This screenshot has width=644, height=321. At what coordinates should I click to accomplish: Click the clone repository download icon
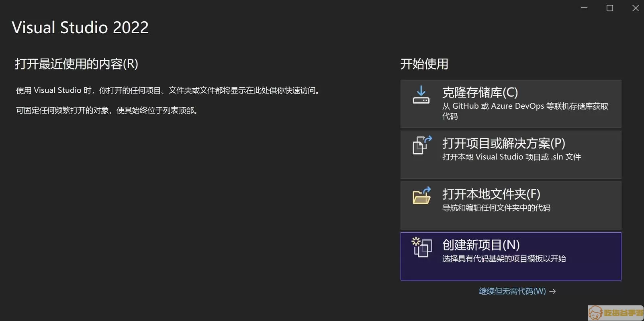coord(421,95)
